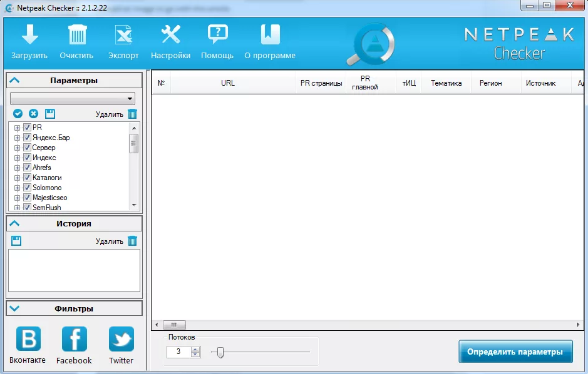Click the тИЦ column header
588x374 pixels.
click(x=409, y=83)
